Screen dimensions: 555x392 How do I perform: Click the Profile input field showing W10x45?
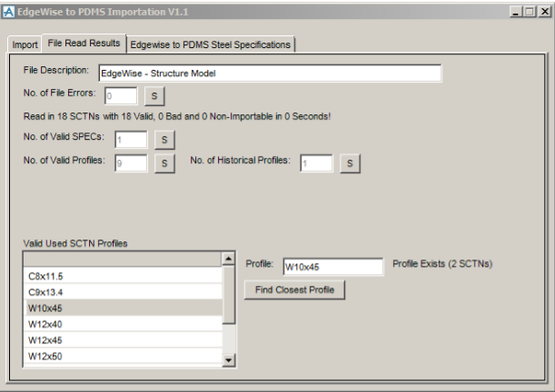click(x=332, y=267)
